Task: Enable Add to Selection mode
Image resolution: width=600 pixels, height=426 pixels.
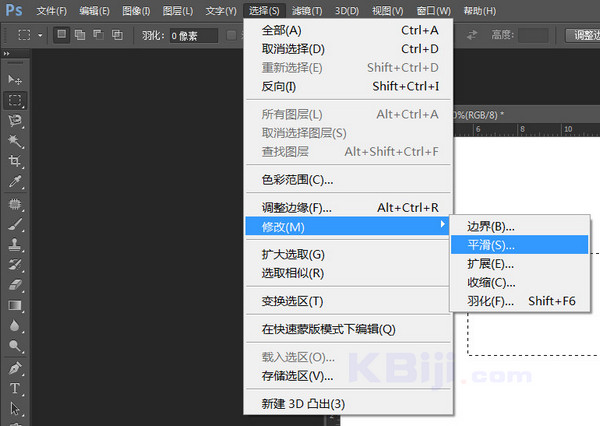Action: (79, 35)
